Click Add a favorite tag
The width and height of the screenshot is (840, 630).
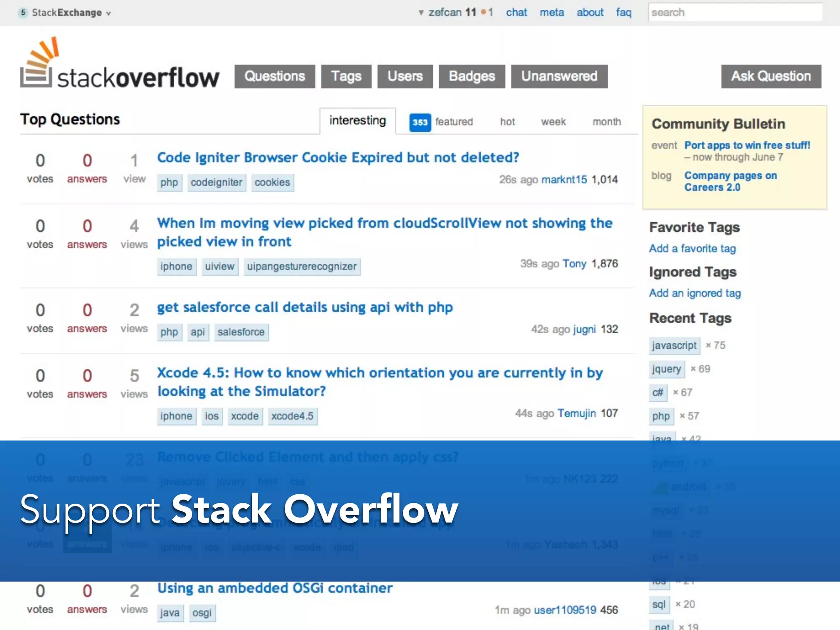[x=692, y=249]
